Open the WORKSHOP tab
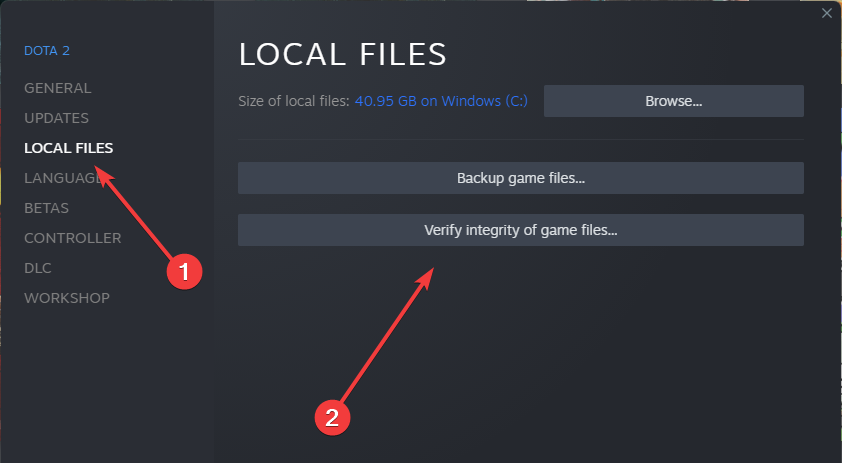Screen dimensions: 842x463 tap(67, 298)
